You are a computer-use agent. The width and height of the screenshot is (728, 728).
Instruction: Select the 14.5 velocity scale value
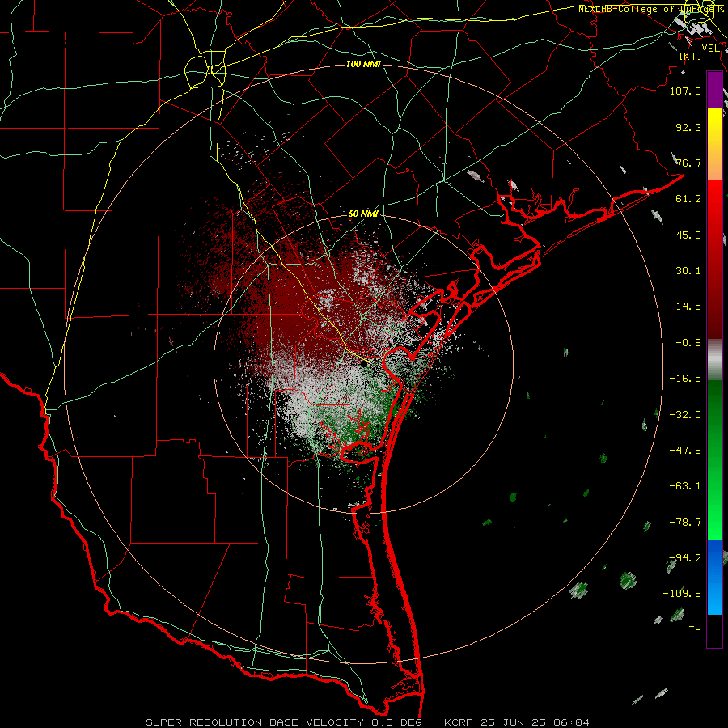tap(688, 307)
